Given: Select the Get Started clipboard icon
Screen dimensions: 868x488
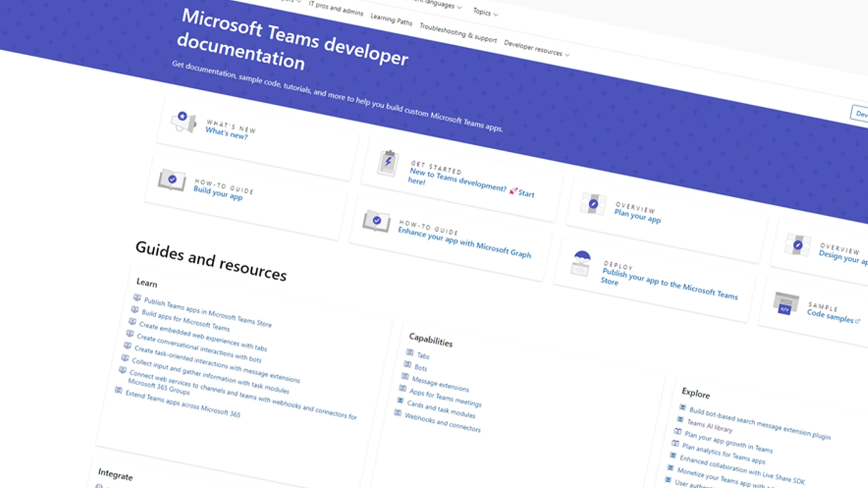Looking at the screenshot, I should pos(388,161).
